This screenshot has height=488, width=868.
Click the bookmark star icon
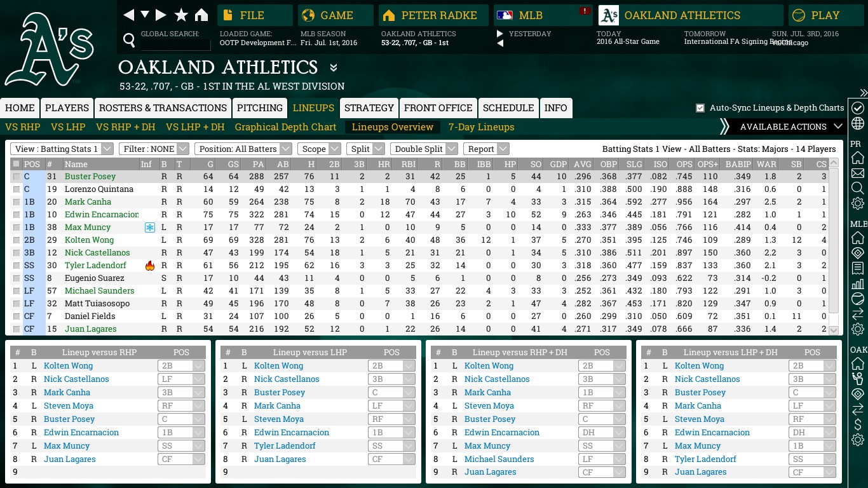[x=181, y=15]
